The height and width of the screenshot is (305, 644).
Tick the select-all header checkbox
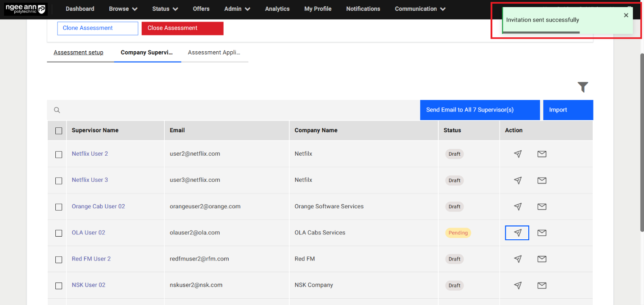pyautogui.click(x=59, y=131)
